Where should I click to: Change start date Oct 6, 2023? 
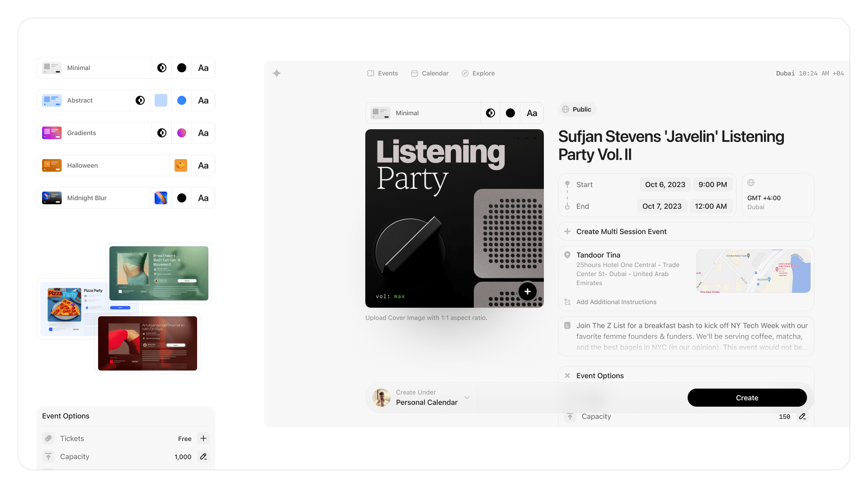click(x=665, y=184)
